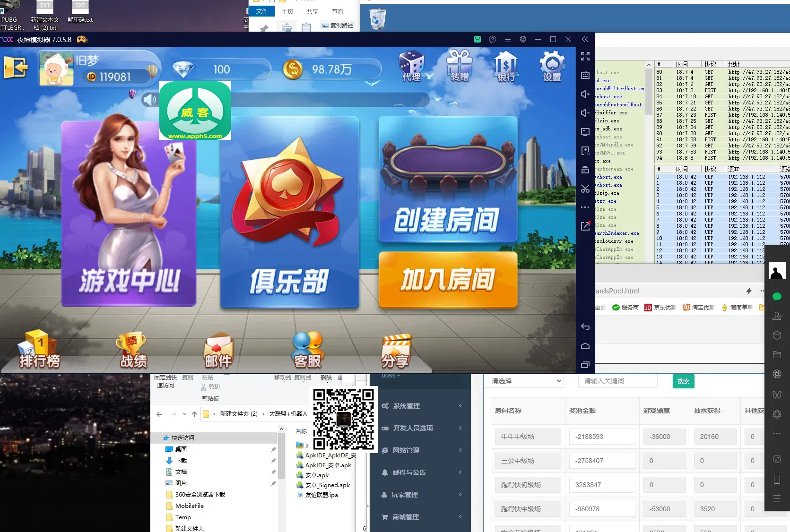Click 复制路径 in Explorer ribbon
Screen dimensions: 790x532
point(338,26)
